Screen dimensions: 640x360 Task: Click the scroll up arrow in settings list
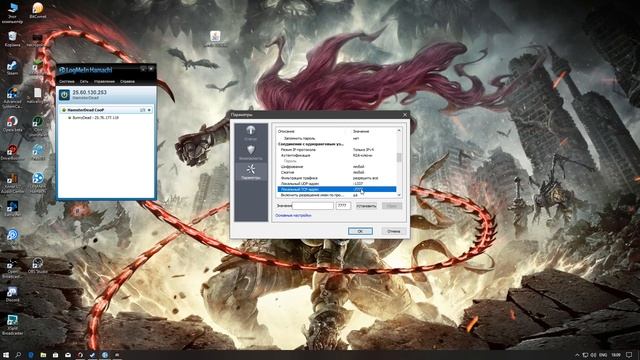click(x=399, y=131)
